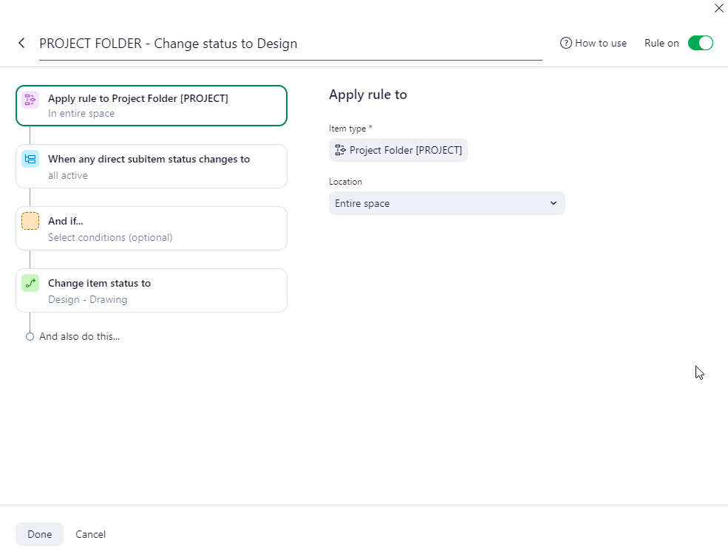Click the Project Folder item type icon

coord(340,150)
